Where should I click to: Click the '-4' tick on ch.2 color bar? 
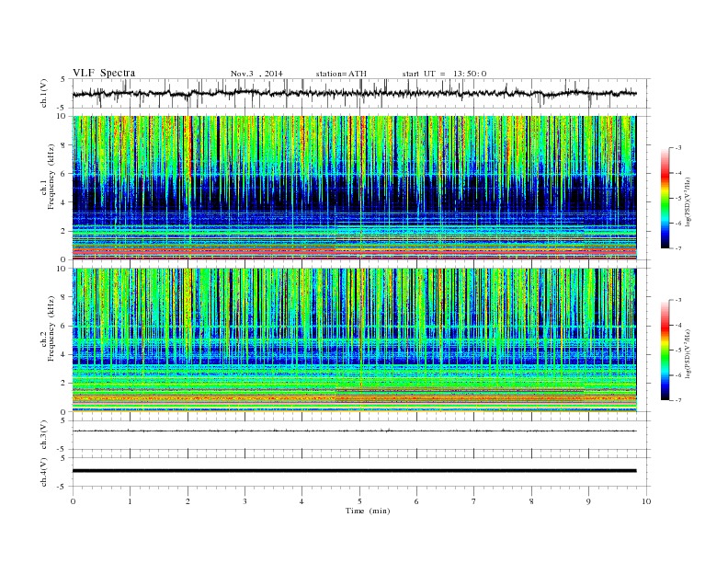click(677, 325)
